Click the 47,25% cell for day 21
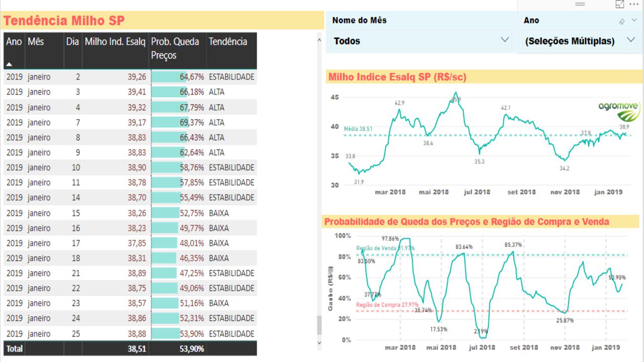The width and height of the screenshot is (644, 362). (178, 273)
